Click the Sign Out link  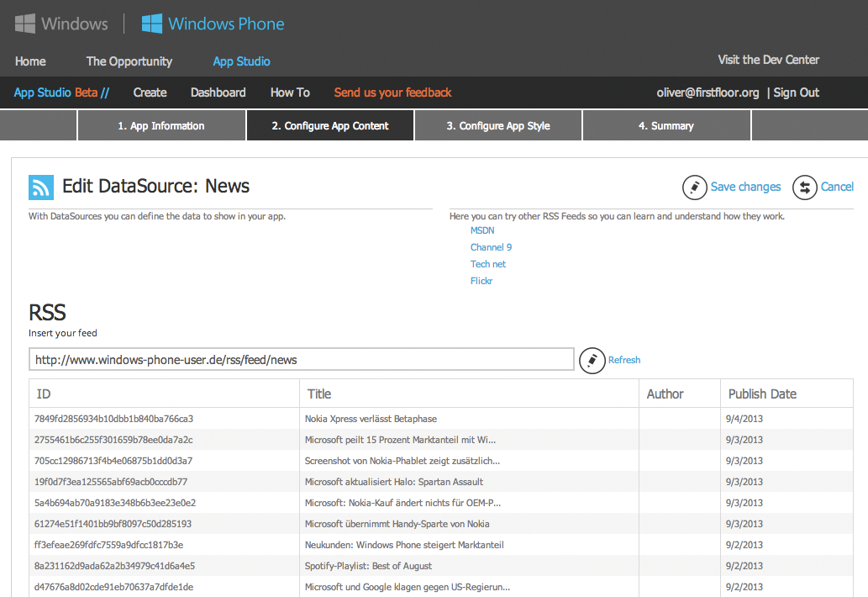tap(797, 92)
